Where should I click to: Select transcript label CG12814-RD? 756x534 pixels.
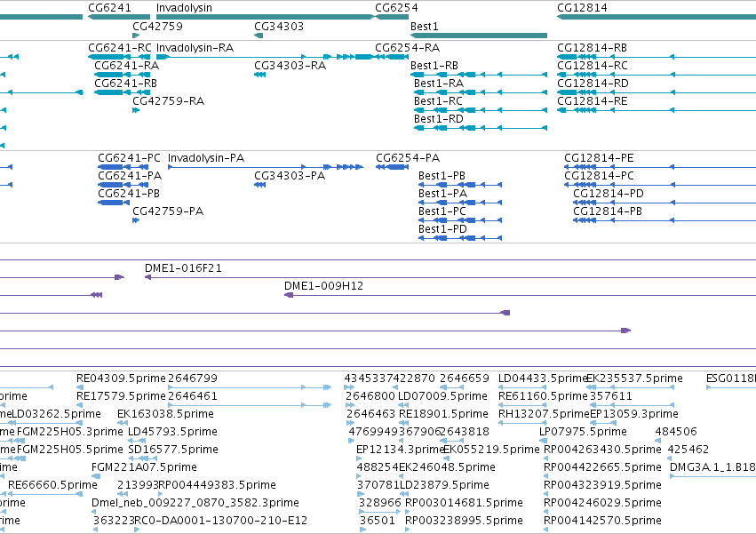tap(593, 84)
